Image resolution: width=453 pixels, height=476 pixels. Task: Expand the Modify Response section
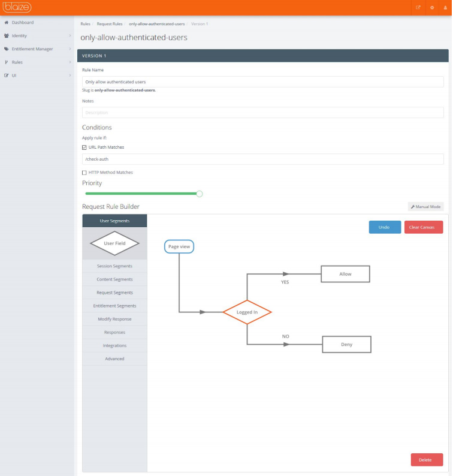[114, 319]
